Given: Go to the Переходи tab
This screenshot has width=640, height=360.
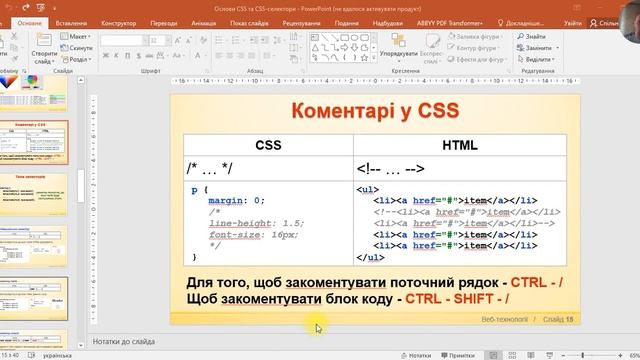Looking at the screenshot, I should click(164, 23).
